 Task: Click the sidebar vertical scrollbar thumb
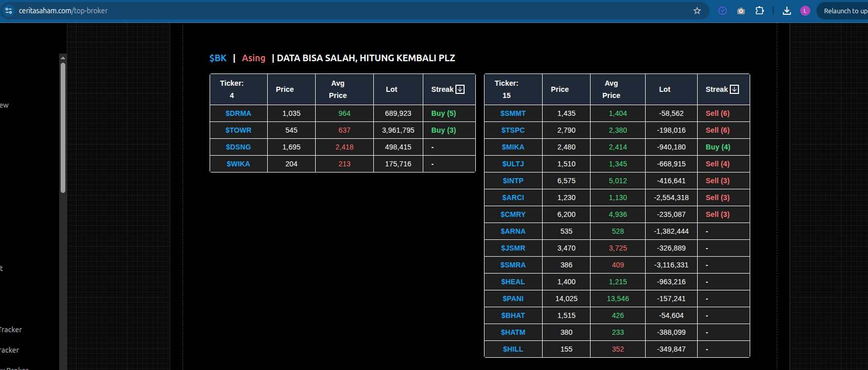(x=63, y=128)
